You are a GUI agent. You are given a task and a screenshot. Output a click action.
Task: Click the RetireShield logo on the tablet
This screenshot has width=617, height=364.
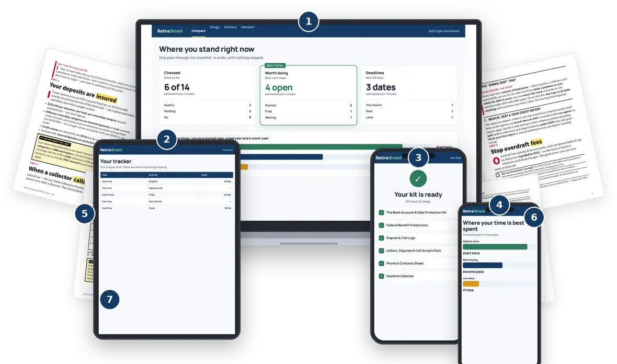[x=111, y=150]
